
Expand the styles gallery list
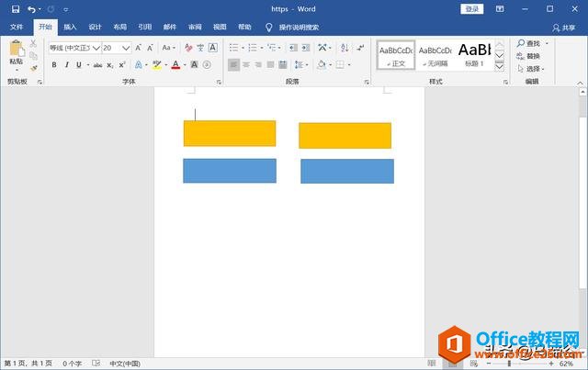(x=499, y=66)
